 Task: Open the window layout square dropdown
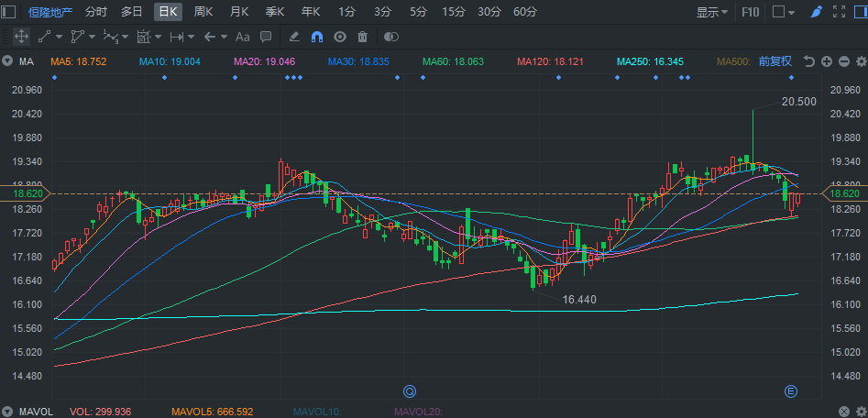(784, 12)
